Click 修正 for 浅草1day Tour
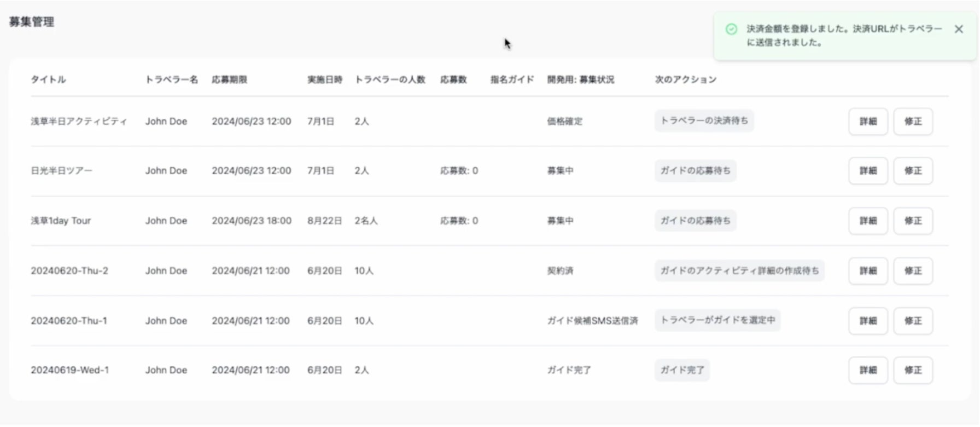The image size is (980, 427). (x=913, y=221)
